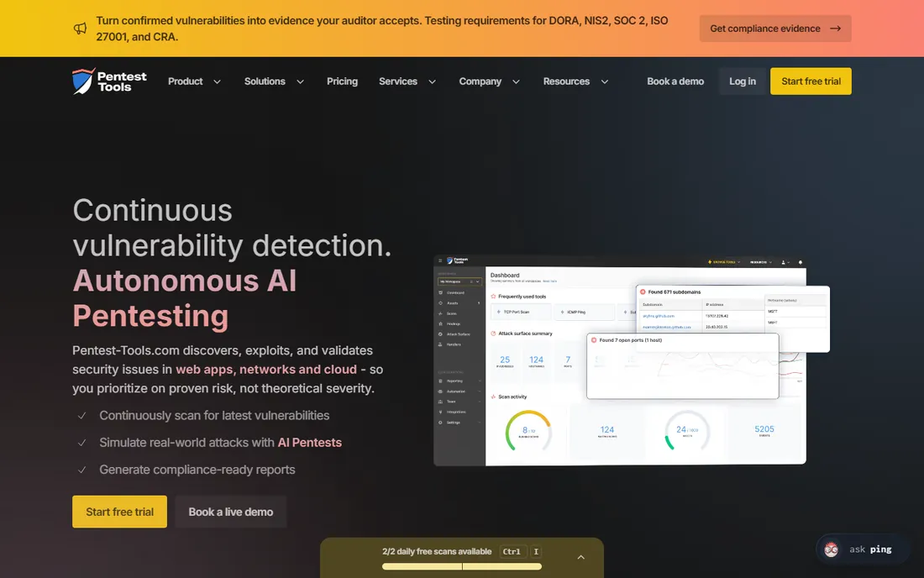
Task: Click Book a live demo button
Action: 230,512
